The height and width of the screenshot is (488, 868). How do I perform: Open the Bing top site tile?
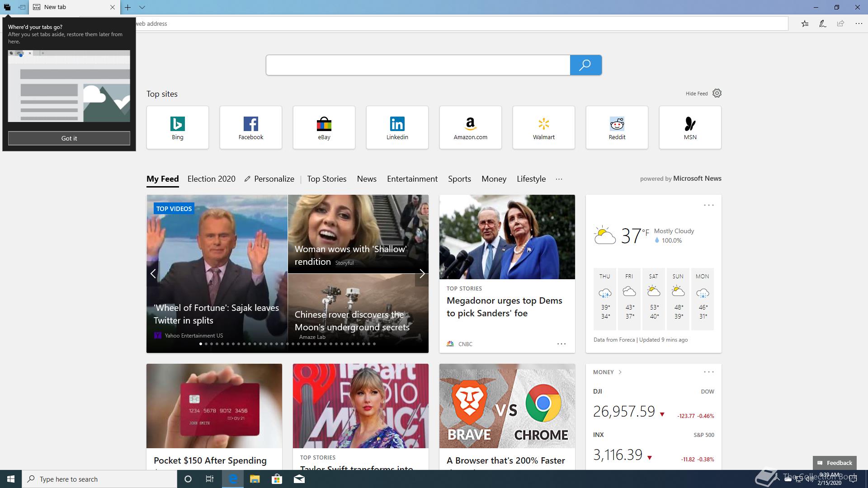[x=178, y=127]
